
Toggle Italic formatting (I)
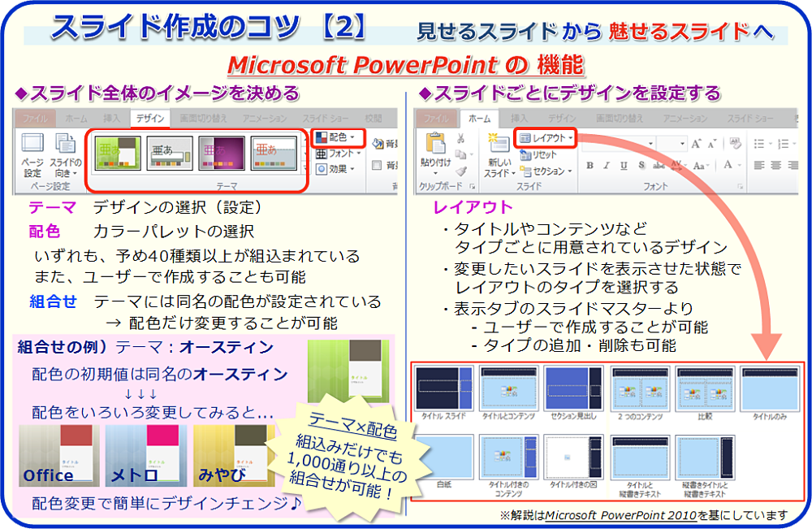[607, 165]
